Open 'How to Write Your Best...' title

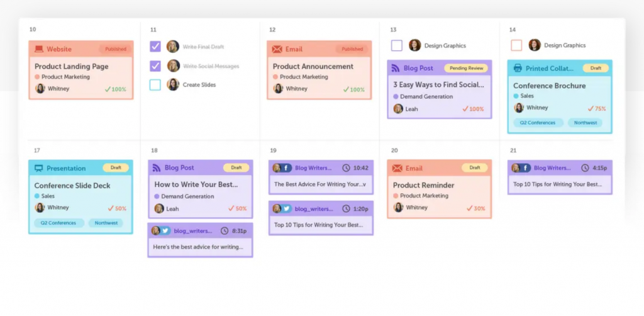[196, 184]
